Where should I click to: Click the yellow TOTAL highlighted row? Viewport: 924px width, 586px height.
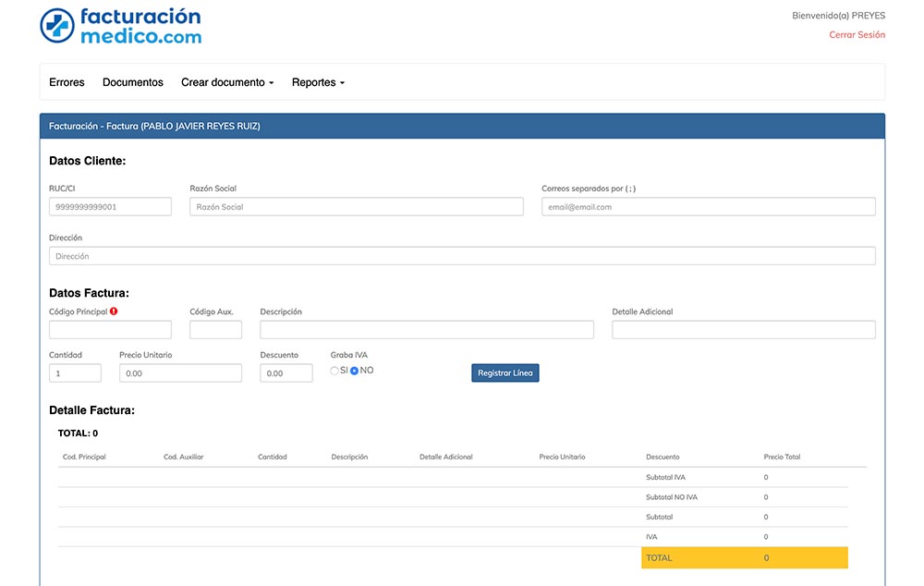(744, 557)
